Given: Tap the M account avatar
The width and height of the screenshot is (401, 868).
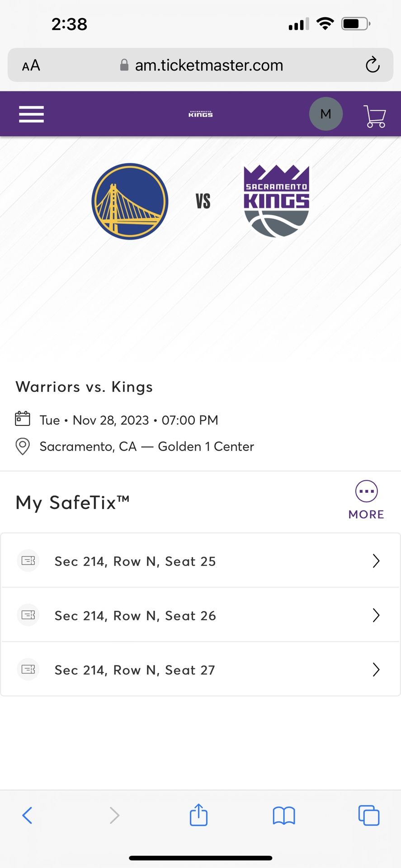Looking at the screenshot, I should (326, 114).
